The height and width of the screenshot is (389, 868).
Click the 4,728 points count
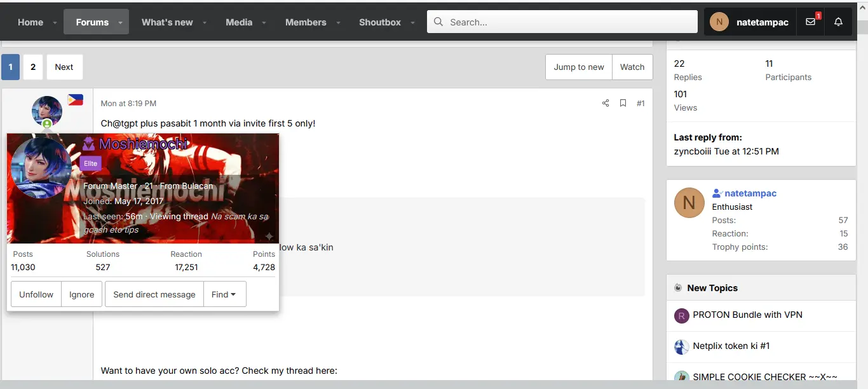[264, 268]
